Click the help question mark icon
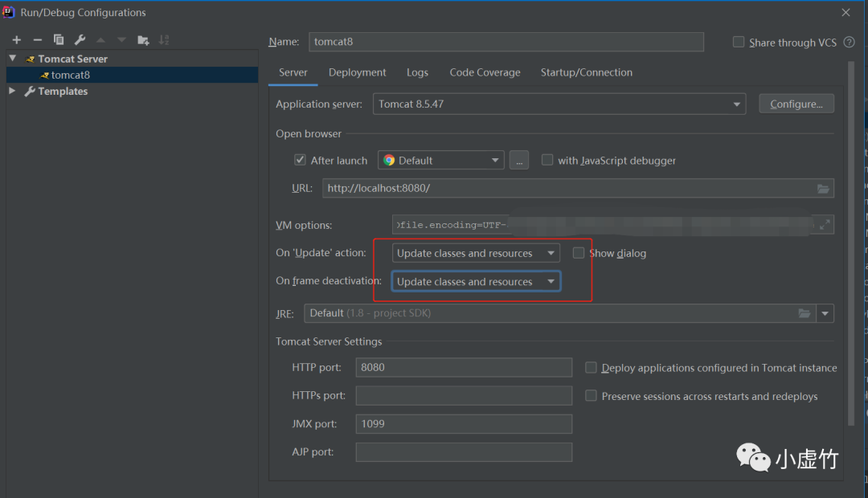The width and height of the screenshot is (868, 498). (849, 43)
